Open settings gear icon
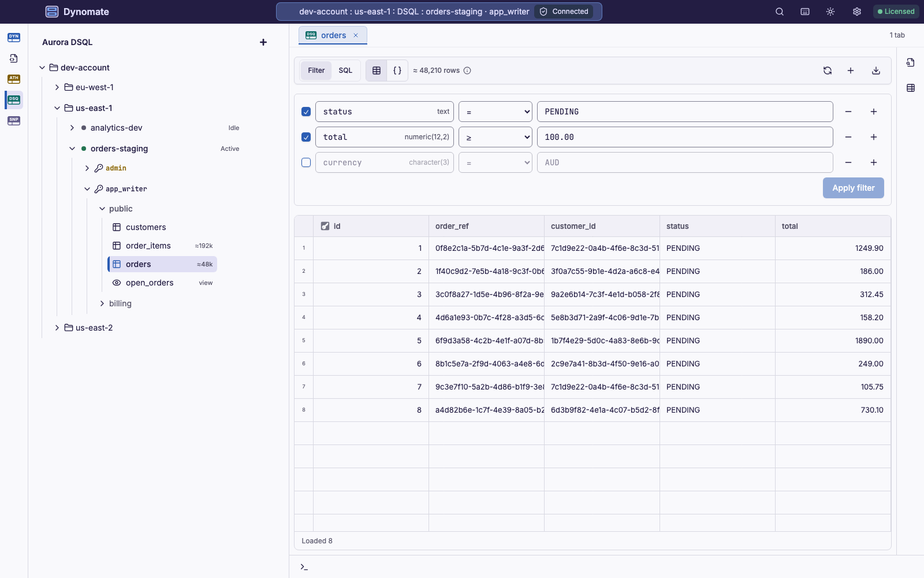Image resolution: width=924 pixels, height=578 pixels. point(857,12)
